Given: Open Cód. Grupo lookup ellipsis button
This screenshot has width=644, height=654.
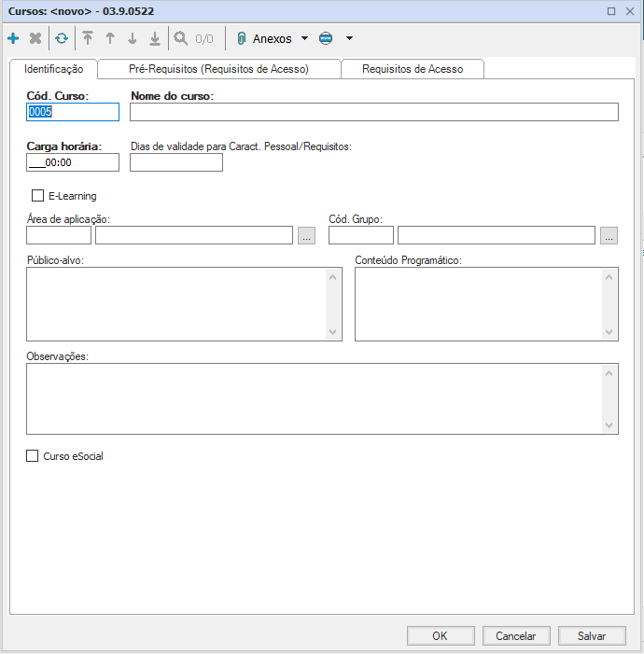Looking at the screenshot, I should (x=609, y=236).
